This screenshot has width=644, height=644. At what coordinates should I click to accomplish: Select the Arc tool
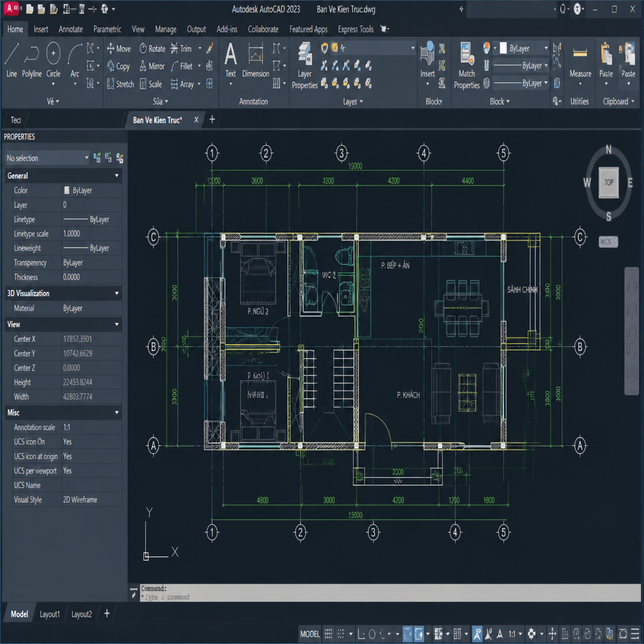74,60
